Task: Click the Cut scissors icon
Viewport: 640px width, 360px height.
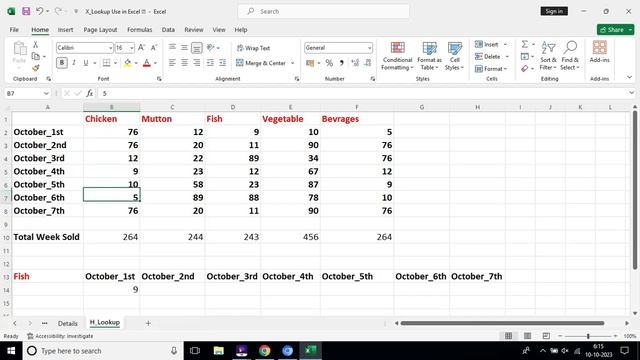Action: point(36,44)
